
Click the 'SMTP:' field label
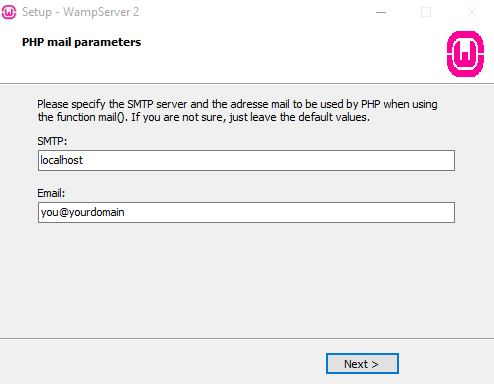[52, 141]
